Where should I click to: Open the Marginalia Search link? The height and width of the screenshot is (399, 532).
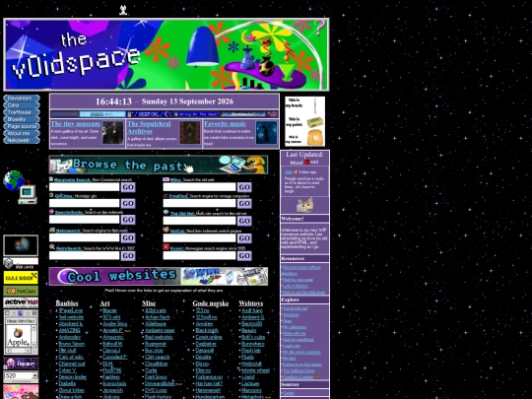pyautogui.click(x=72, y=180)
